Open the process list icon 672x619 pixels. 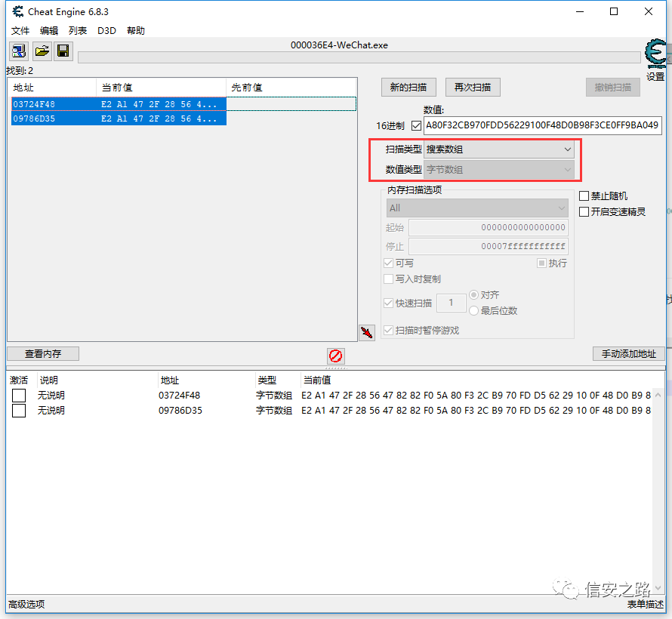[18, 51]
